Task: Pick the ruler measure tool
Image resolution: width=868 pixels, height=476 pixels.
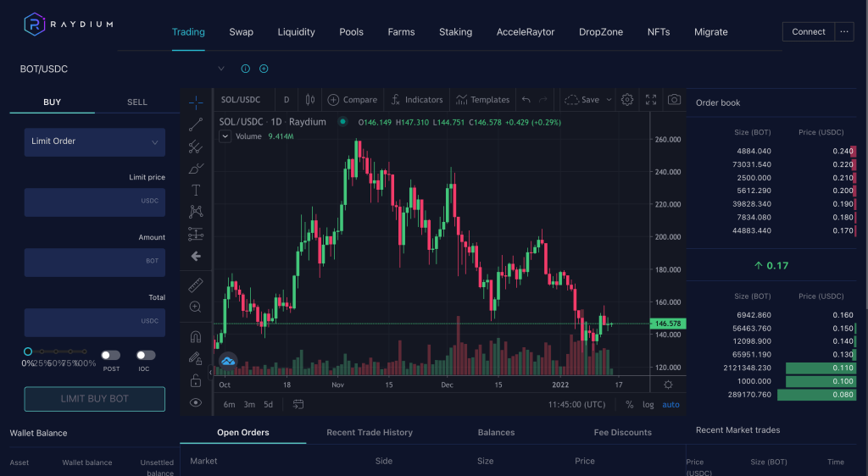Action: [196, 285]
